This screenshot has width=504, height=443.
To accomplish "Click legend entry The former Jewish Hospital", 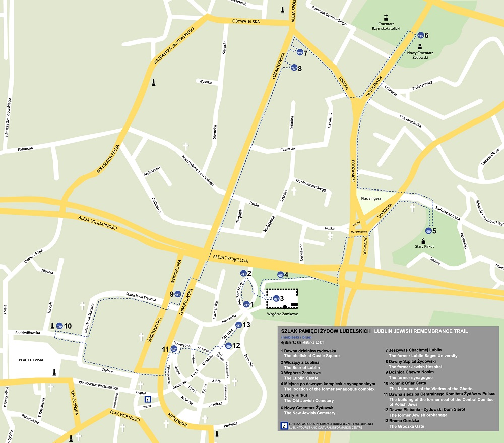I will click(x=415, y=367).
